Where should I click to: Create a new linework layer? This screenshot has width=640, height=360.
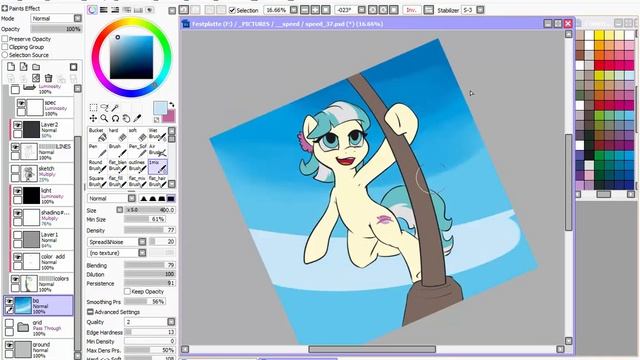[x=24, y=67]
